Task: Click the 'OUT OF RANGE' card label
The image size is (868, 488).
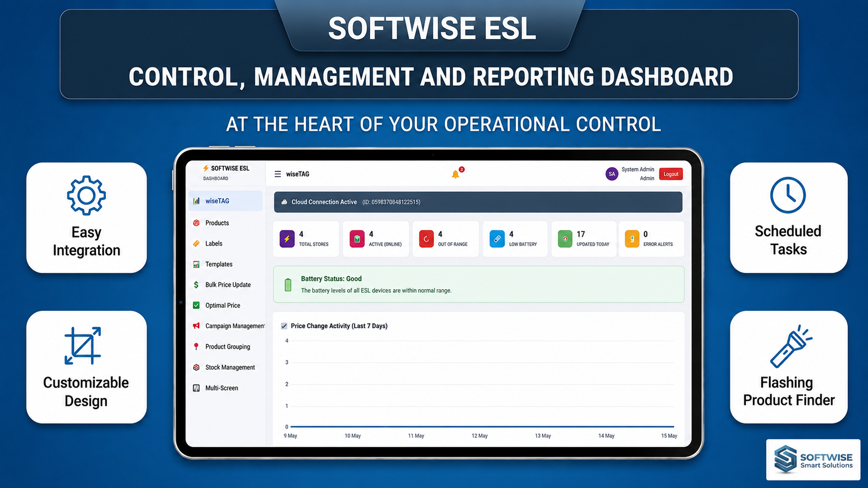Action: click(x=453, y=245)
